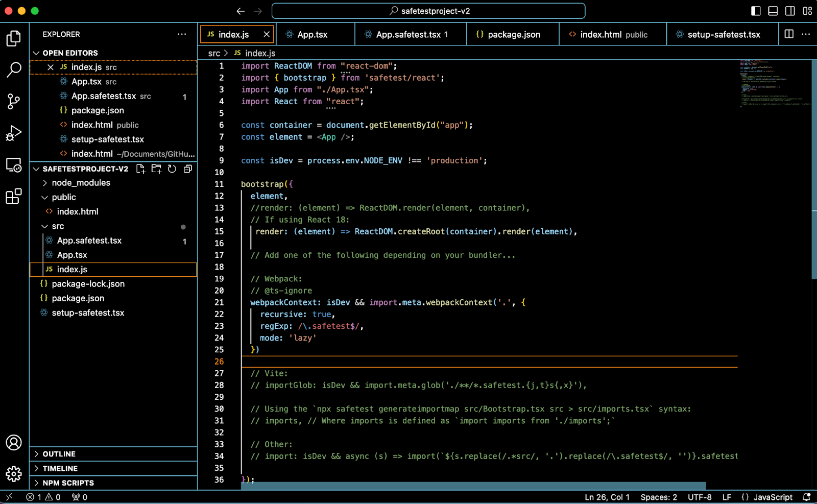Screen dimensions: 817x504
Task: Customize layout icon in title bar
Action: click(807, 11)
